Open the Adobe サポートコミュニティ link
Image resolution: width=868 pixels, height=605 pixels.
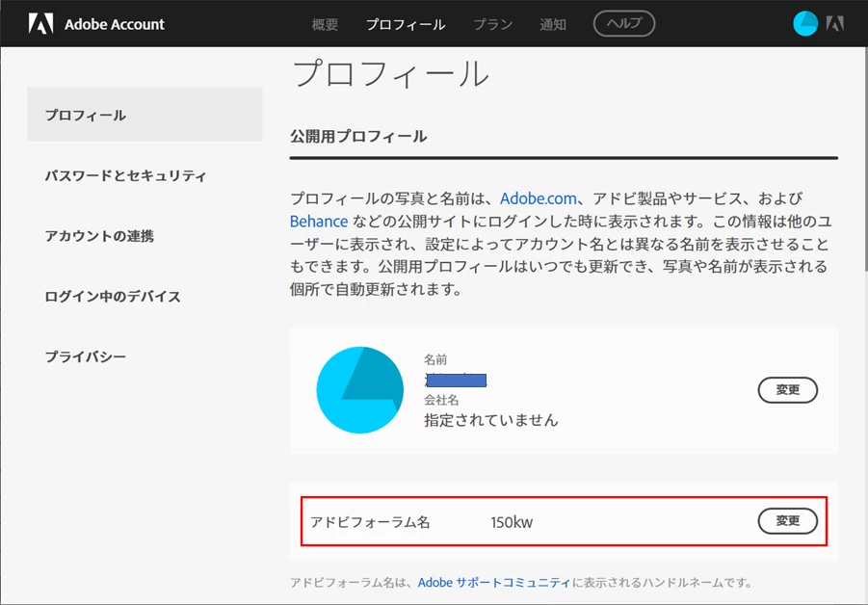(494, 582)
